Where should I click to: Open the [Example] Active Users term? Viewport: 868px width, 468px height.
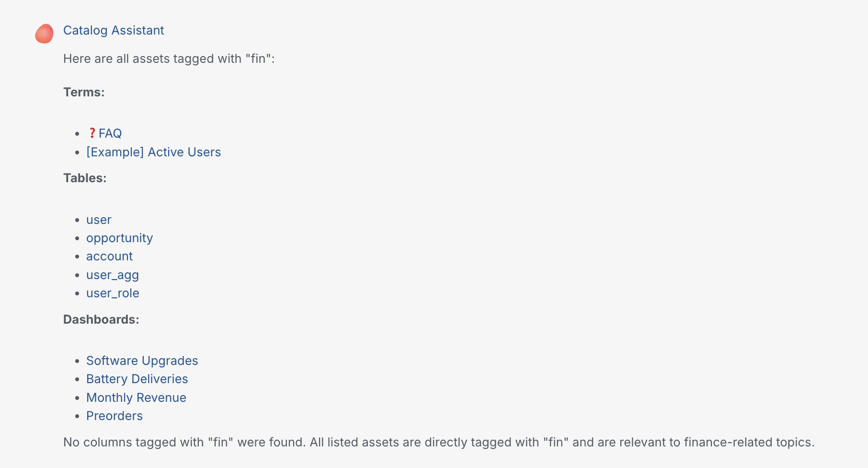(154, 152)
